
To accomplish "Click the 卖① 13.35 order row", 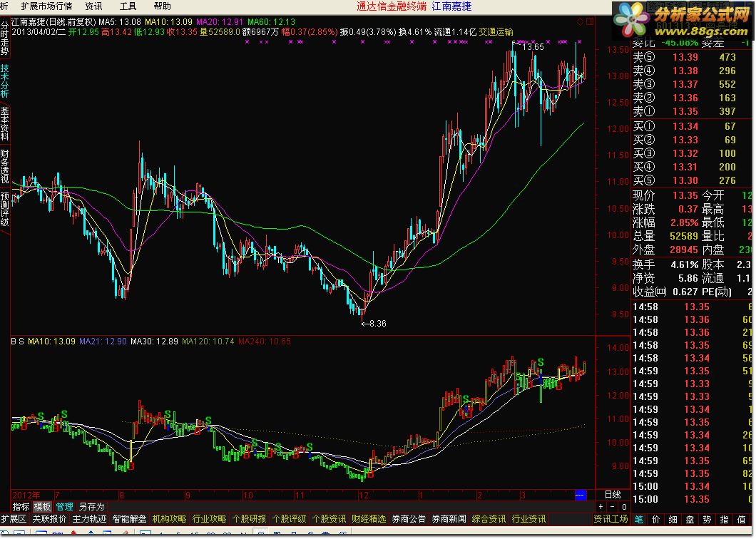I will click(x=690, y=111).
